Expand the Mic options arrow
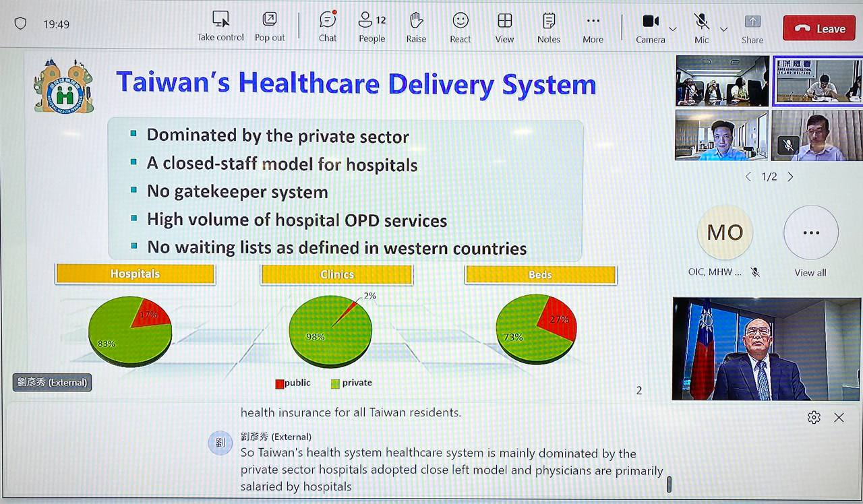 [723, 29]
